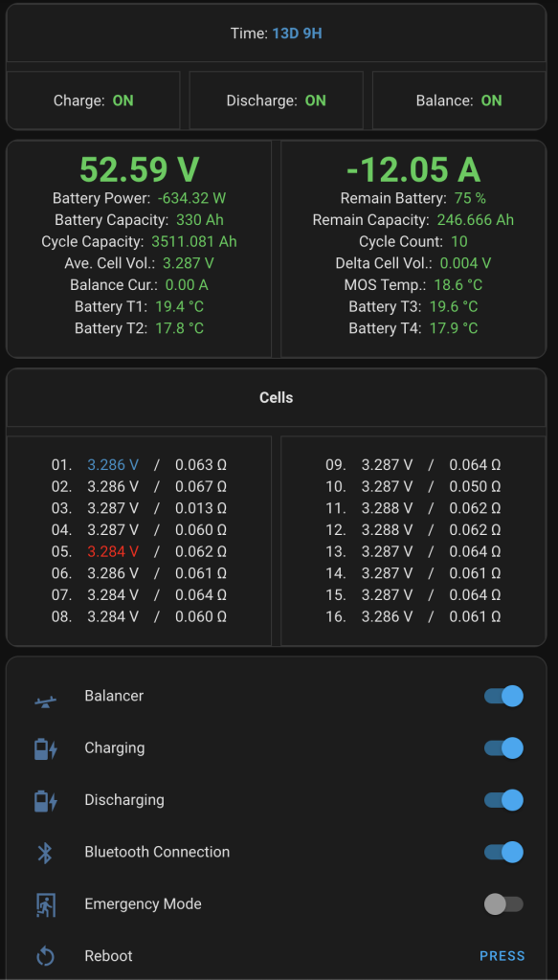Screen dimensions: 558x980
Task: Click the Balancer icon
Action: tap(43, 696)
